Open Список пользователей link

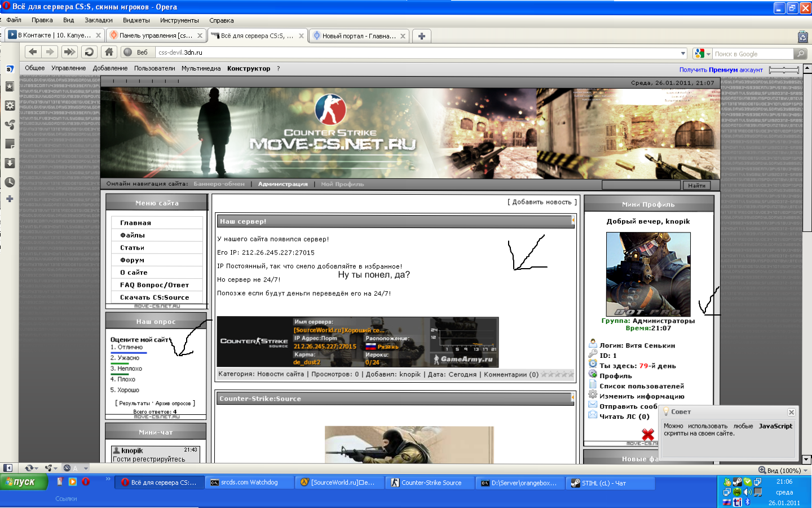point(642,386)
